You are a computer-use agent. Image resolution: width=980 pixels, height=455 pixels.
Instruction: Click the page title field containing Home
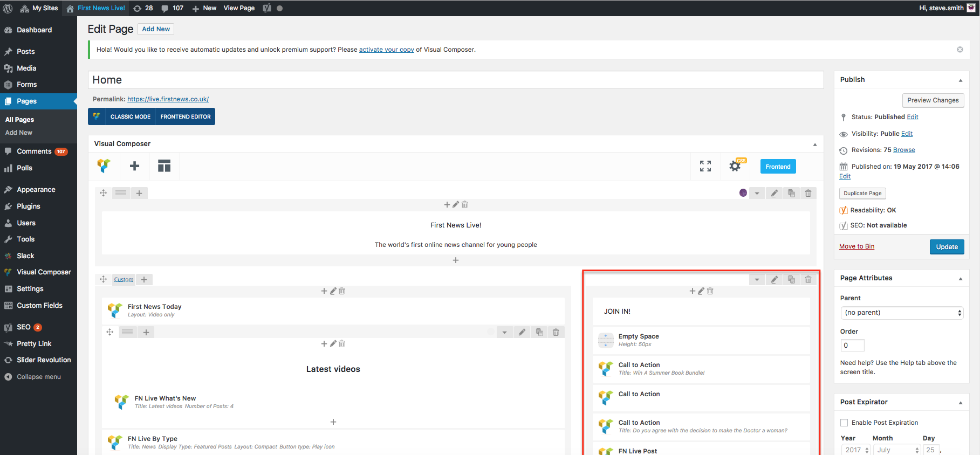click(456, 80)
